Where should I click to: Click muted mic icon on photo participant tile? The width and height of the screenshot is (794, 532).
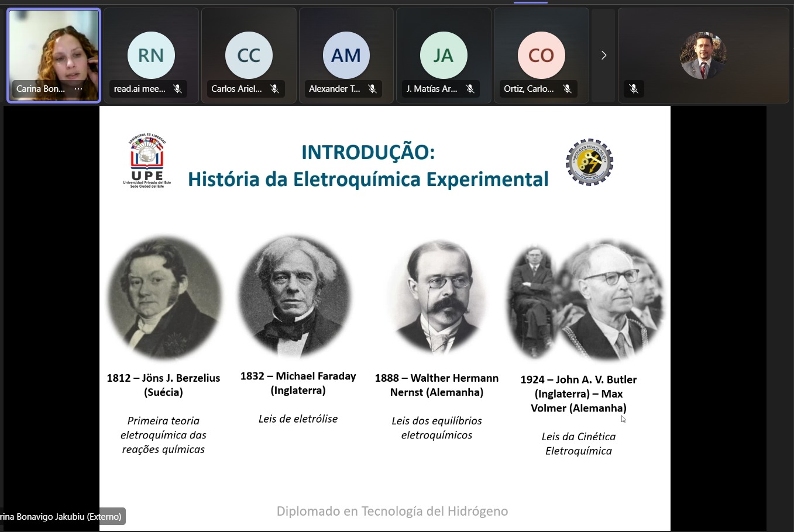coord(633,89)
